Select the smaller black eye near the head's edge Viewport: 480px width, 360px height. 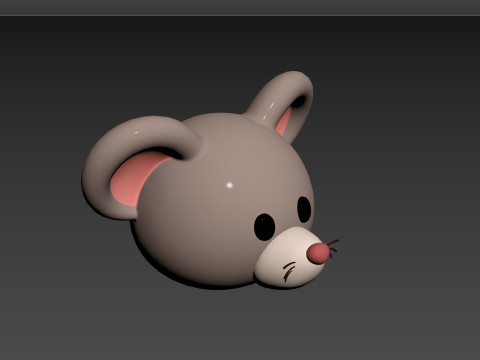pyautogui.click(x=304, y=209)
